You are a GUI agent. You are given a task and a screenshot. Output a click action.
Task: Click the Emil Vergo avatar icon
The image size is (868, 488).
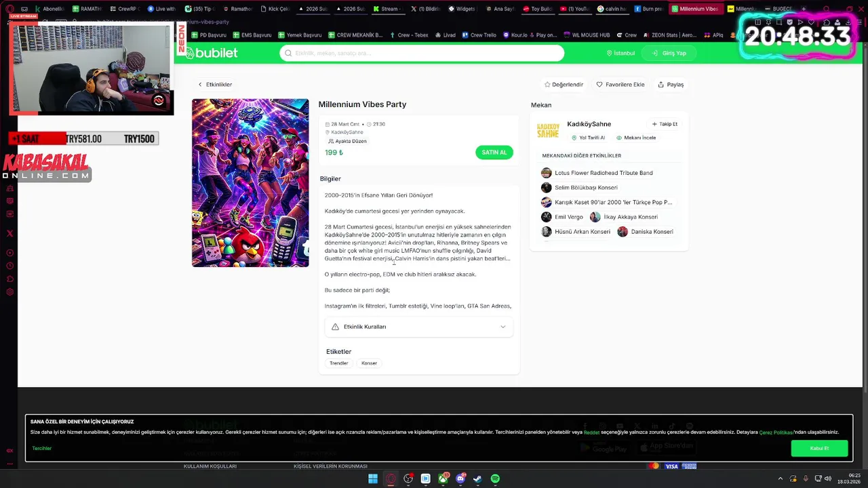point(547,217)
